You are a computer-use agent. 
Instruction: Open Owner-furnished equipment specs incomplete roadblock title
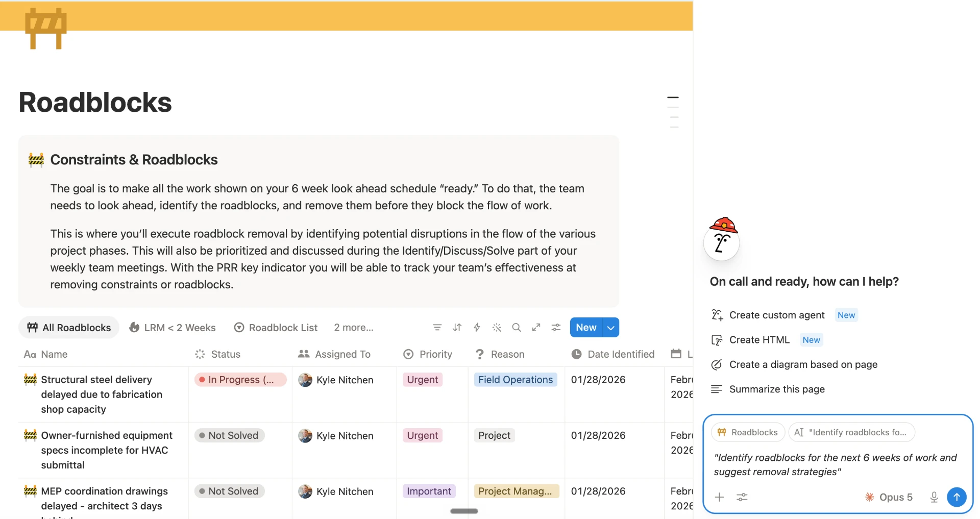point(107,450)
